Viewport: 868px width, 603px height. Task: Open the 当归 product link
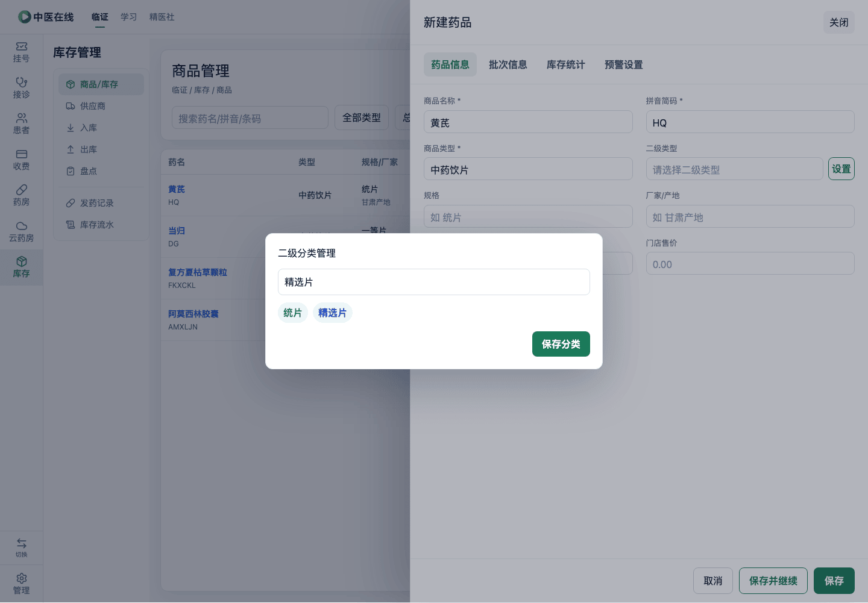[x=177, y=231]
